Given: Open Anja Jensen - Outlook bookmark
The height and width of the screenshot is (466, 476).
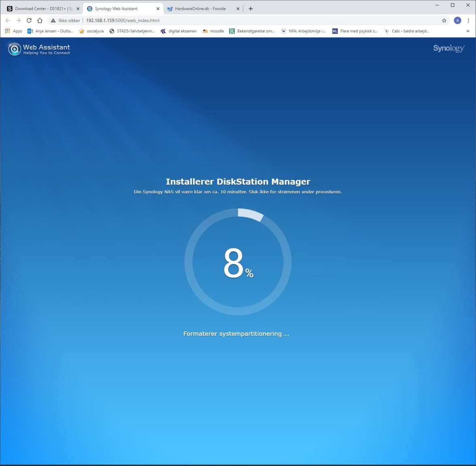Looking at the screenshot, I should point(50,31).
